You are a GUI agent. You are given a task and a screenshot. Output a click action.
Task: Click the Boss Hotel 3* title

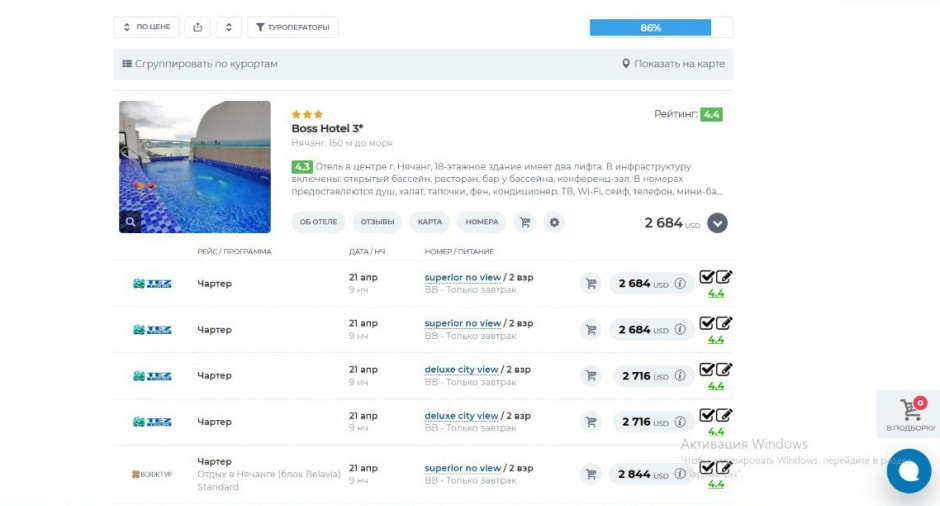(327, 128)
